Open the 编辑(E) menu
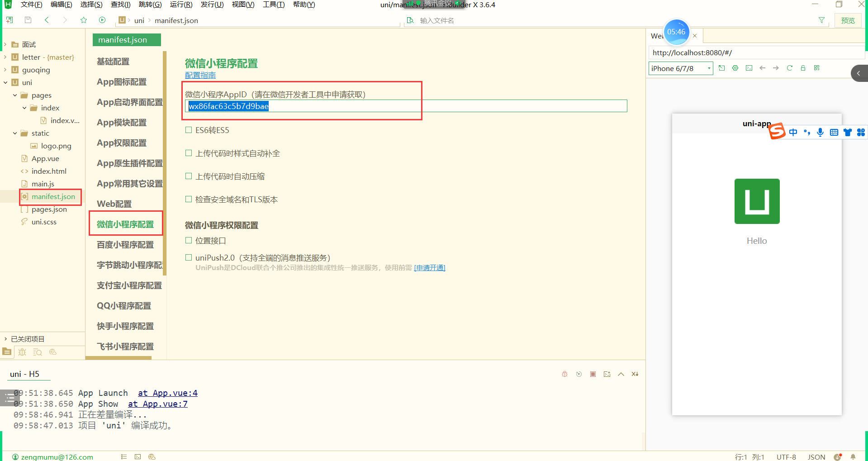The image size is (868, 461). tap(61, 5)
